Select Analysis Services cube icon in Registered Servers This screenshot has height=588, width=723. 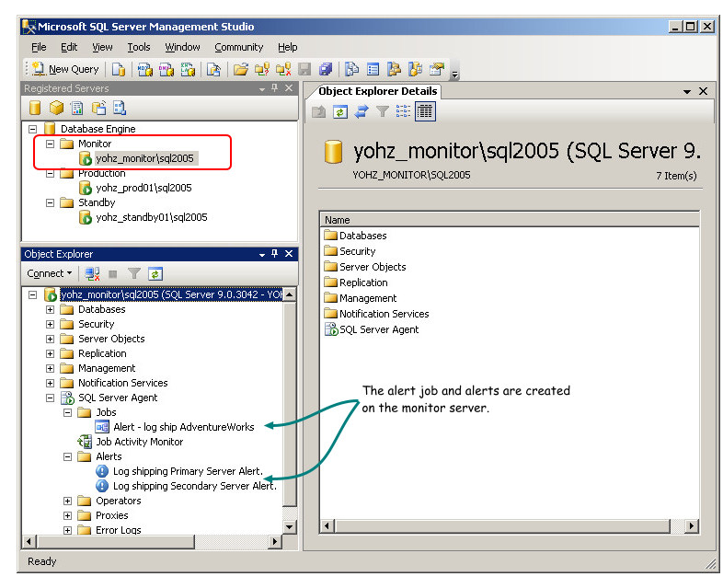(x=56, y=108)
